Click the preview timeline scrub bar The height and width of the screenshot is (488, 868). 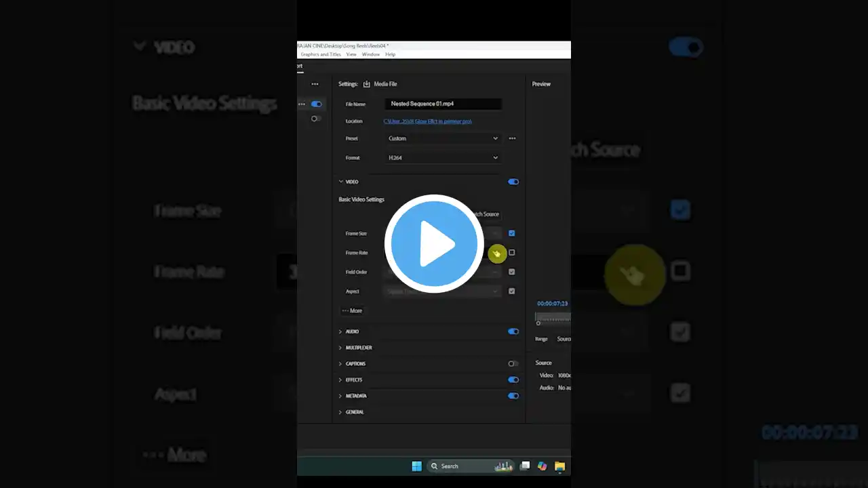[553, 317]
